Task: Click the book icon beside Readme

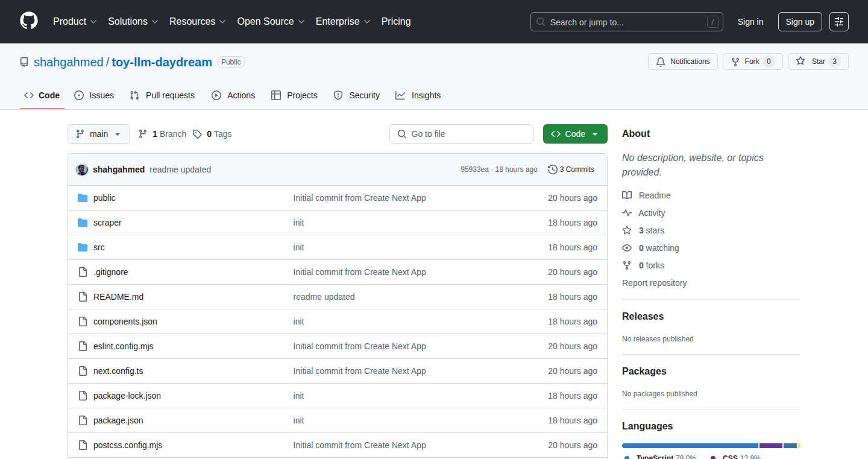Action: pyautogui.click(x=627, y=195)
